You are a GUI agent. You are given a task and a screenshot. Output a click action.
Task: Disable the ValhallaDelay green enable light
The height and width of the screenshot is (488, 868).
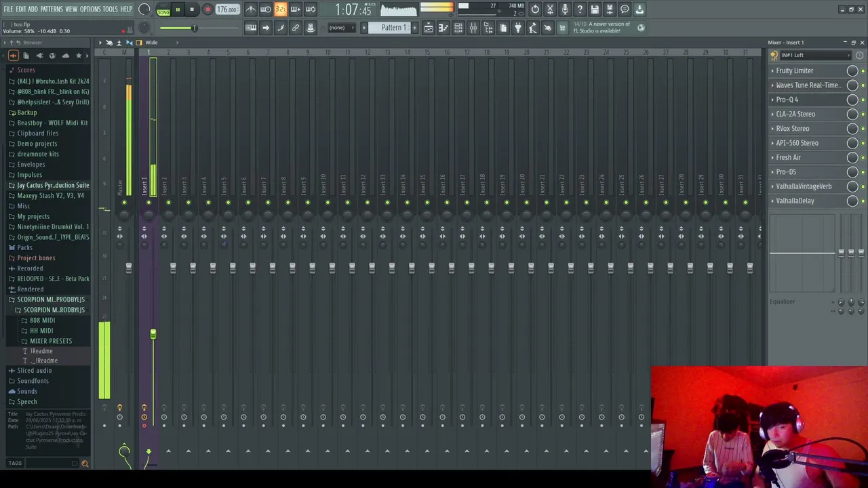(863, 201)
